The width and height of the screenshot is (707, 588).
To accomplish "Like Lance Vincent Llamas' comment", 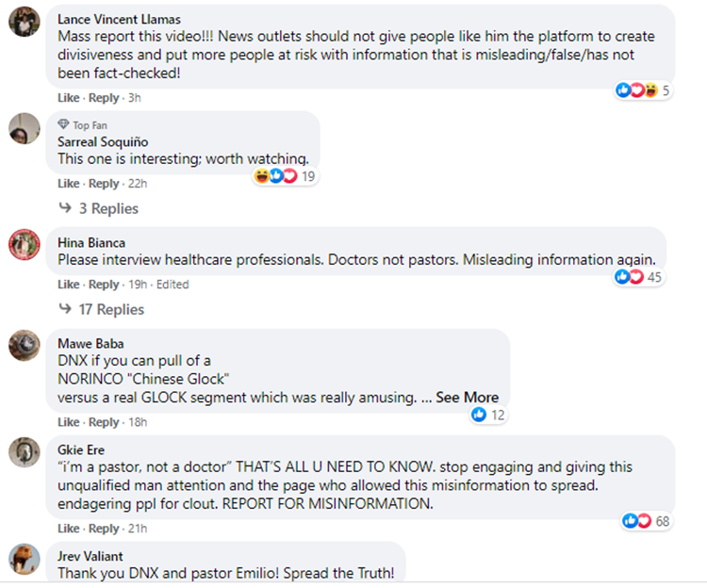I will coord(69,98).
